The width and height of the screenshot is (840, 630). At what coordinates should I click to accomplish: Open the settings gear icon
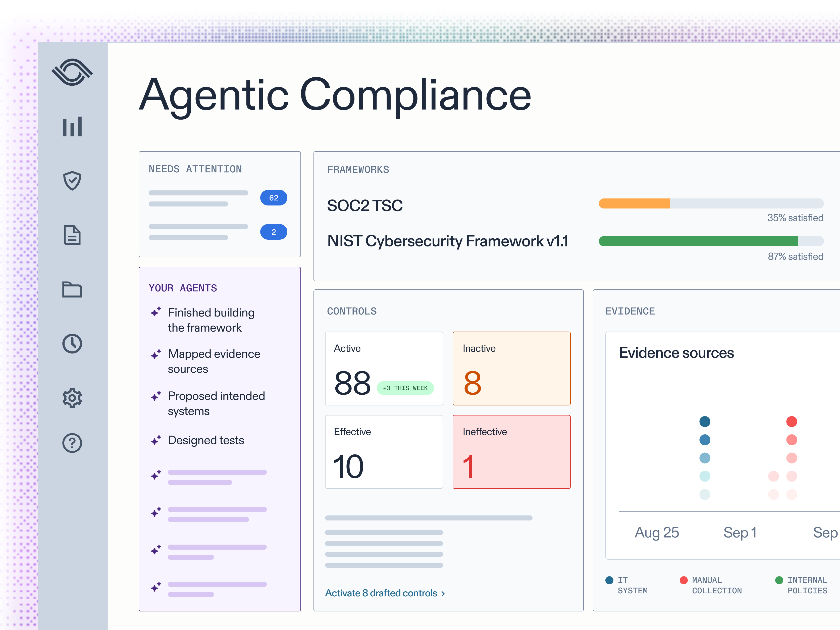coord(72,398)
